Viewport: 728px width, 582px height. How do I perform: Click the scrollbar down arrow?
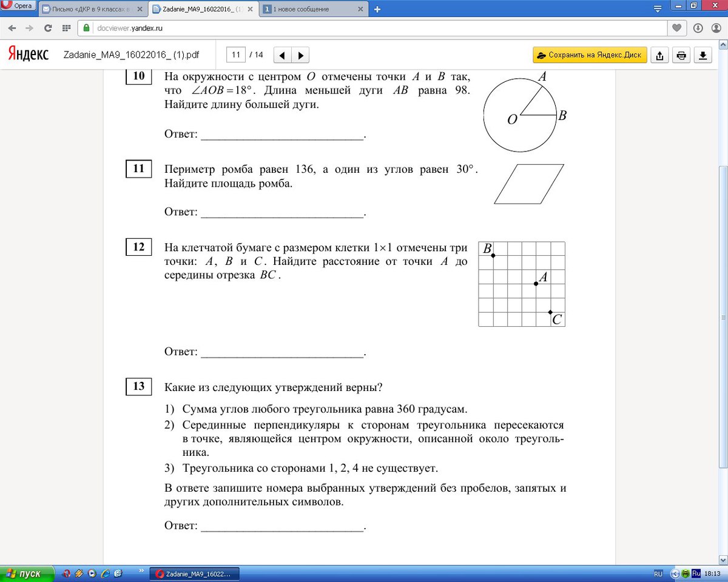coord(723,560)
